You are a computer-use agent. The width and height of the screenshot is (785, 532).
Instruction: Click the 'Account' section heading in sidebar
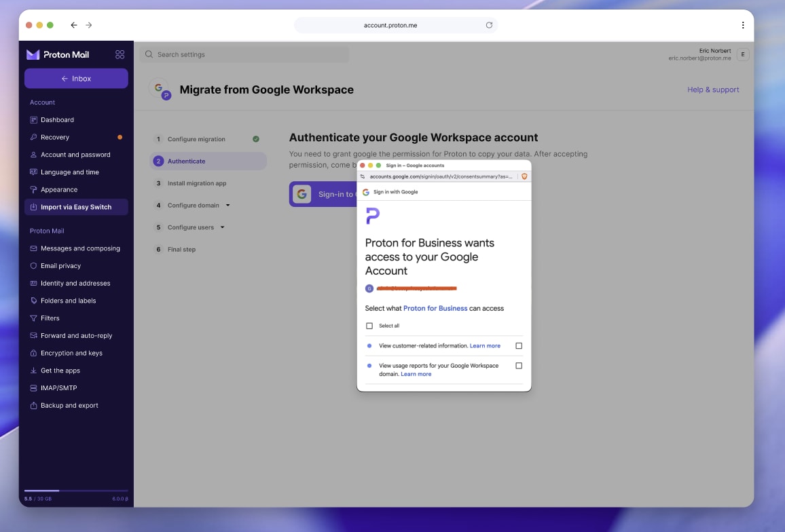43,102
